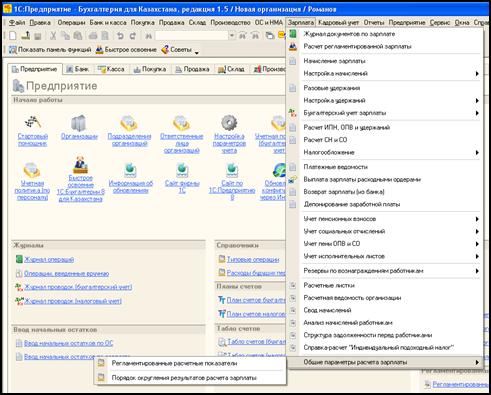Open the Кадровый учет menu
The height and width of the screenshot is (395, 491).
(x=338, y=23)
